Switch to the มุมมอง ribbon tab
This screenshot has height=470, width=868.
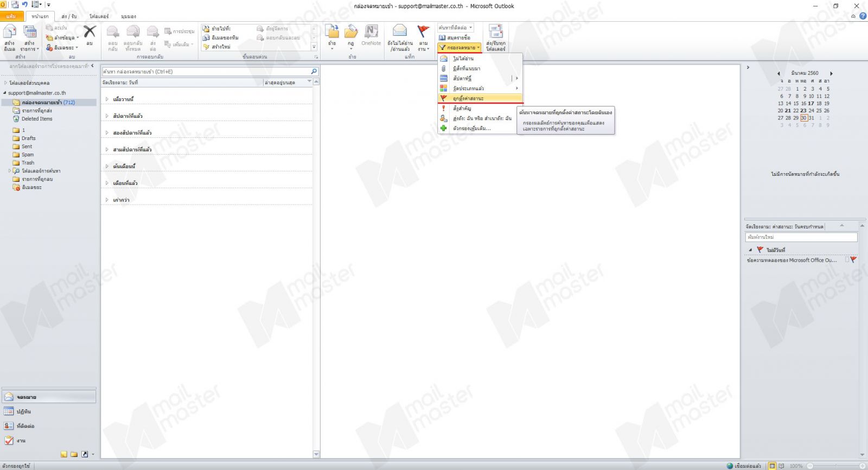click(129, 16)
